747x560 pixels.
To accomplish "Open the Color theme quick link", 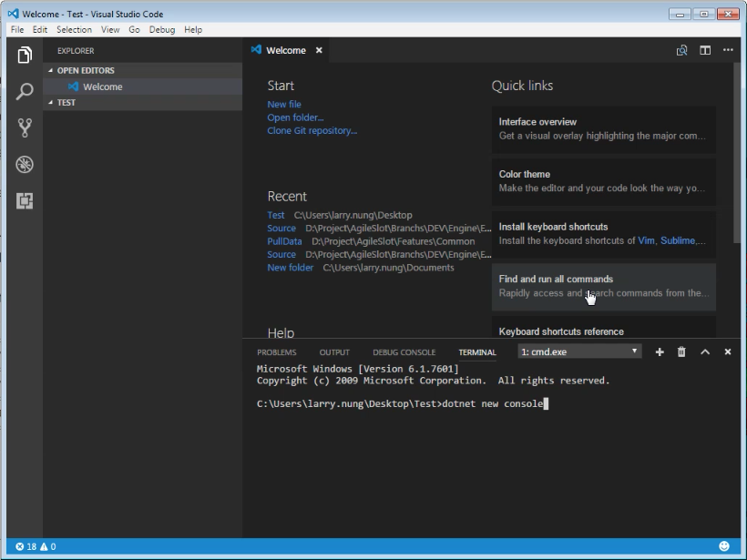I will click(x=604, y=182).
